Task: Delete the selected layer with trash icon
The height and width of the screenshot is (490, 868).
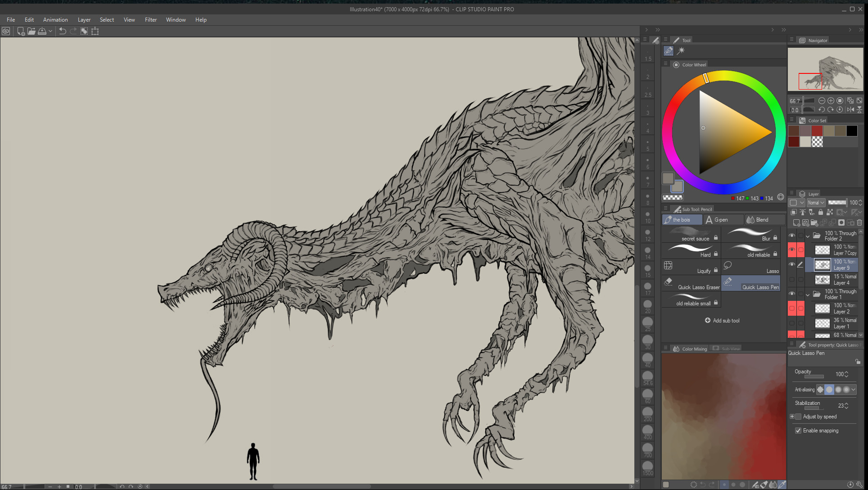Action: pyautogui.click(x=859, y=222)
